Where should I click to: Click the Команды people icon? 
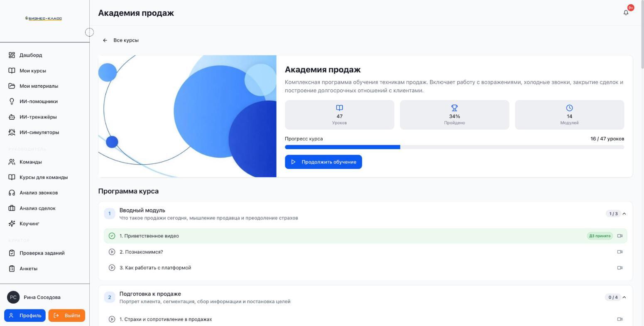pos(12,162)
